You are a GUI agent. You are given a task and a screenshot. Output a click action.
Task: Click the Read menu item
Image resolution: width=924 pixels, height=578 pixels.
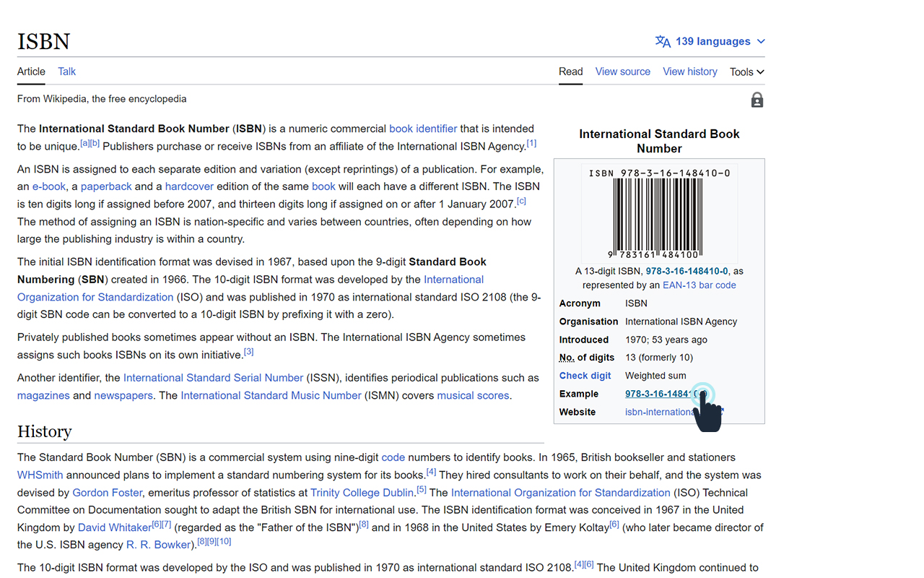point(570,72)
